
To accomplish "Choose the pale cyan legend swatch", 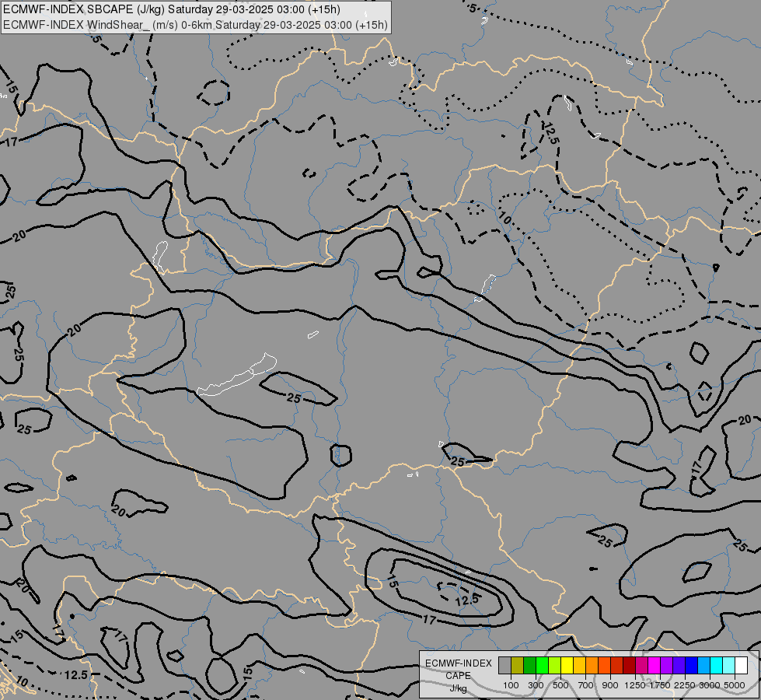I will coord(729,666).
